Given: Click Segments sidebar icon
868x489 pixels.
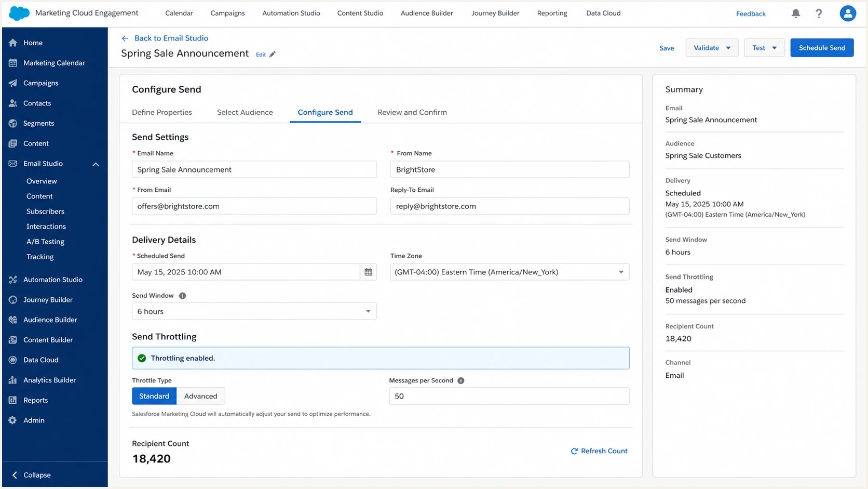Looking at the screenshot, I should [13, 123].
